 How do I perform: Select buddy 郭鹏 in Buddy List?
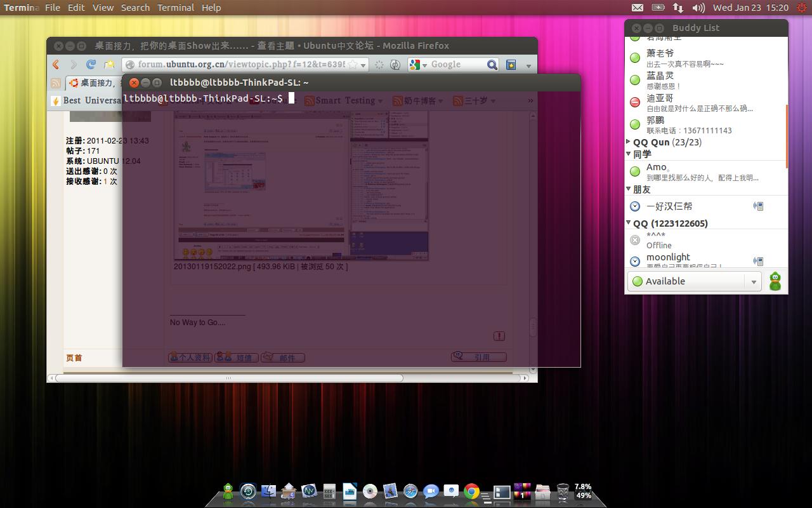706,124
